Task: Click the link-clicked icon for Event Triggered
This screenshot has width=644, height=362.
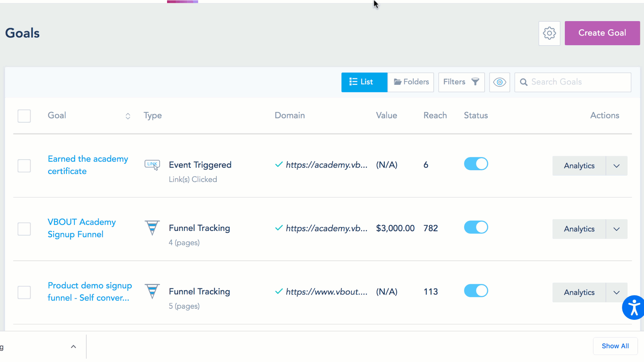Action: (152, 165)
